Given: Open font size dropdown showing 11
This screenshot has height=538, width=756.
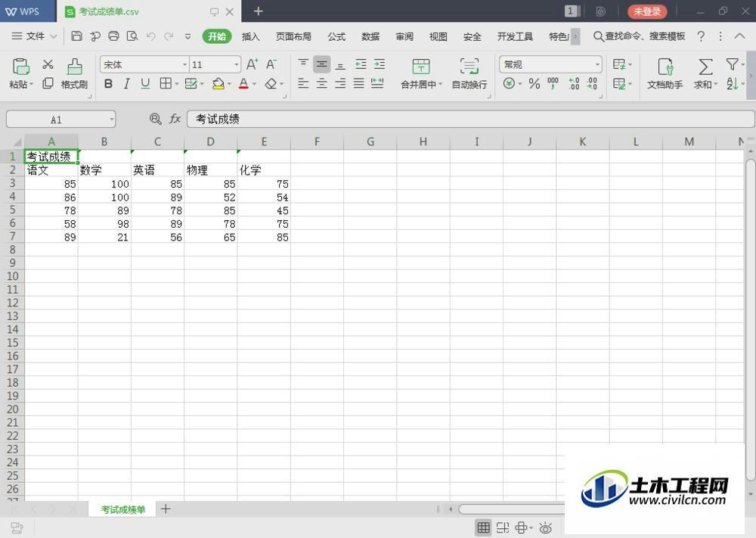Looking at the screenshot, I should [236, 64].
